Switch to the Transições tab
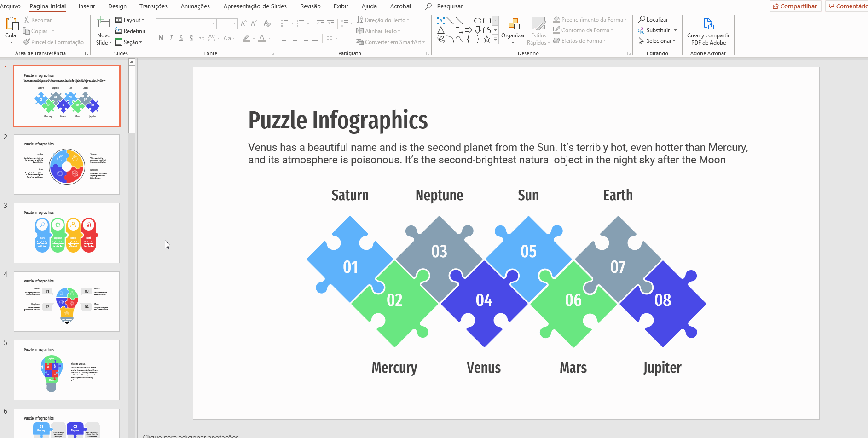Viewport: 868px width, 438px height. (x=153, y=6)
